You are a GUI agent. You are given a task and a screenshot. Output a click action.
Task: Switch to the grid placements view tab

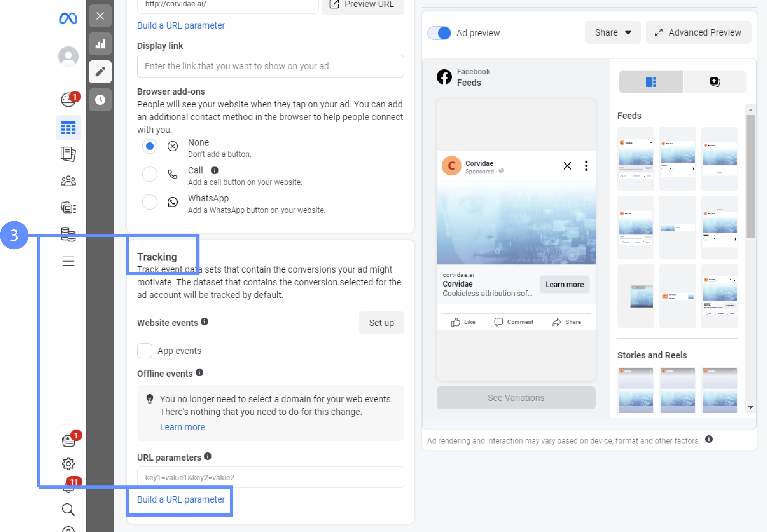tap(651, 82)
